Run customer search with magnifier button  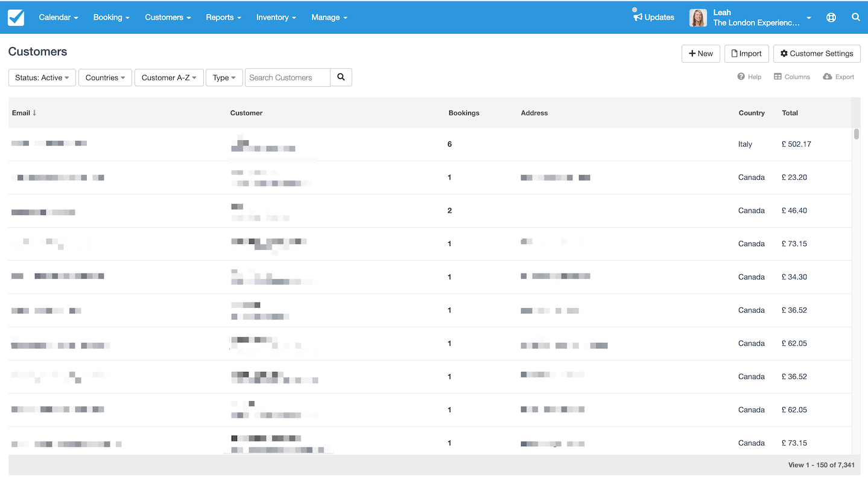(x=341, y=77)
